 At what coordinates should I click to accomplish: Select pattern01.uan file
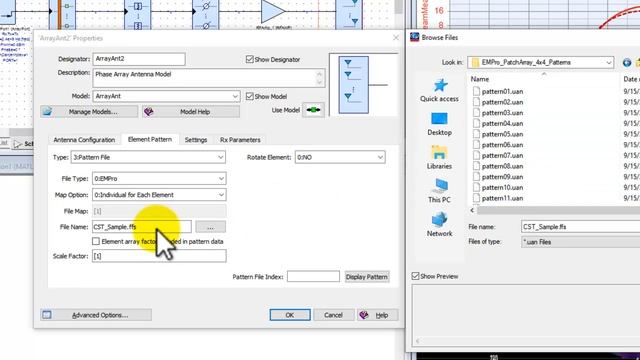[502, 91]
